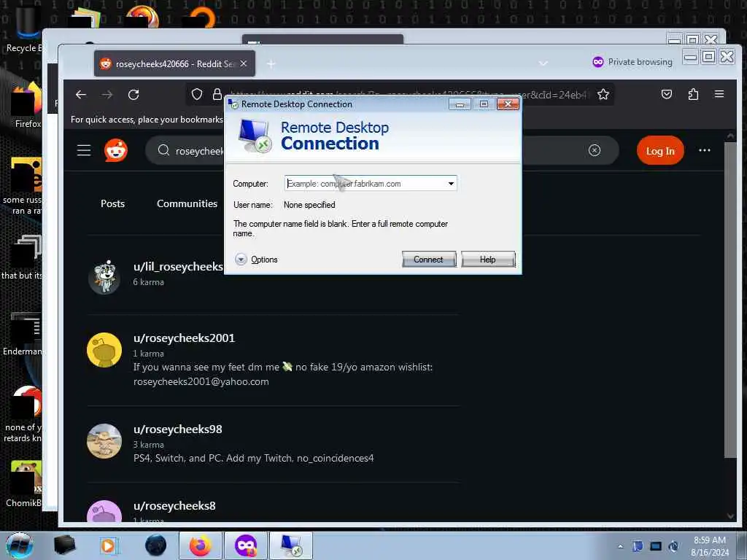Close the roseycheeks420666 Reddit tab
Screen dimensions: 747x560
click(x=244, y=63)
